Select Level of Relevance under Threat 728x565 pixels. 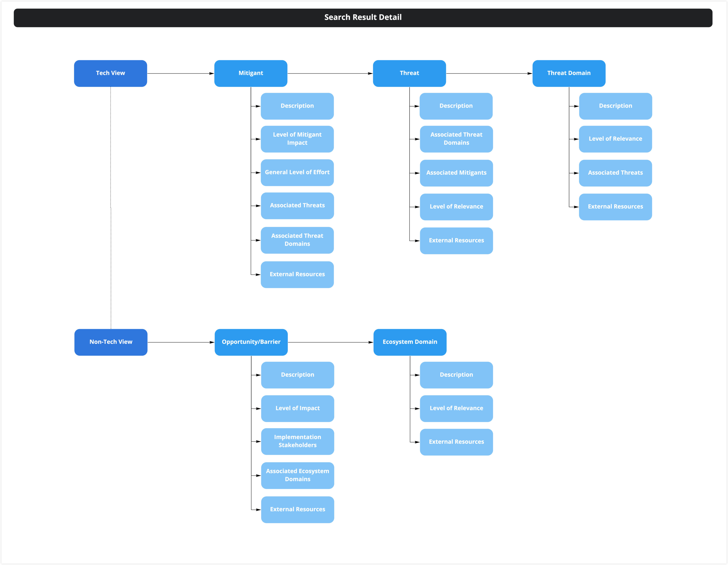click(x=456, y=207)
